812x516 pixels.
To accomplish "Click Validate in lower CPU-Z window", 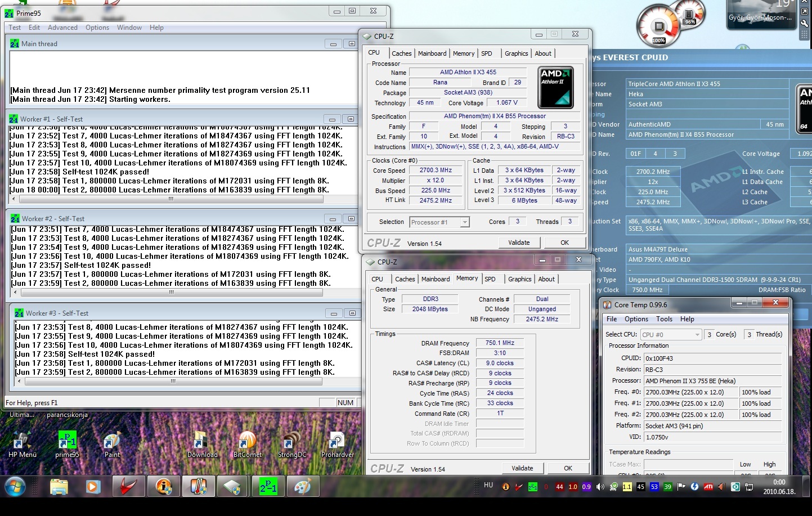I will pos(522,468).
